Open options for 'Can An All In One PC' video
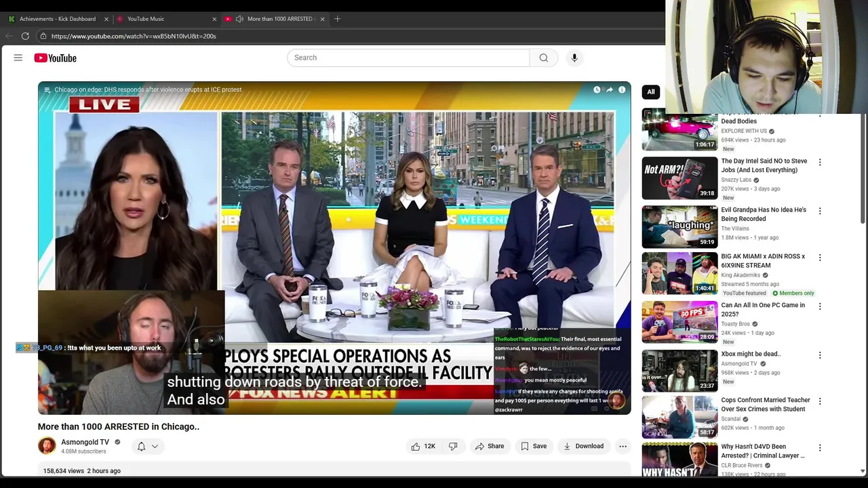The image size is (868, 488). point(820,306)
